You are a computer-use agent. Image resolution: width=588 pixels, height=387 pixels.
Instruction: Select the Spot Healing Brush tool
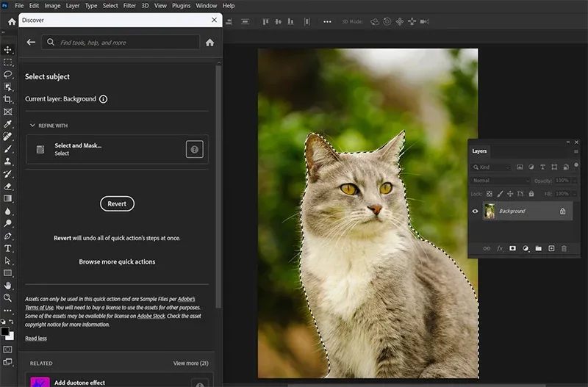(x=7, y=137)
